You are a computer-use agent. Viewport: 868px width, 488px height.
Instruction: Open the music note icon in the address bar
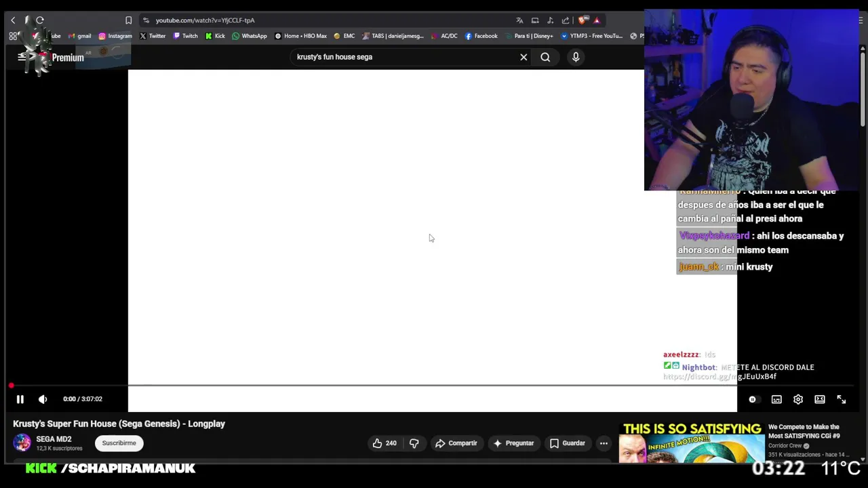point(550,20)
